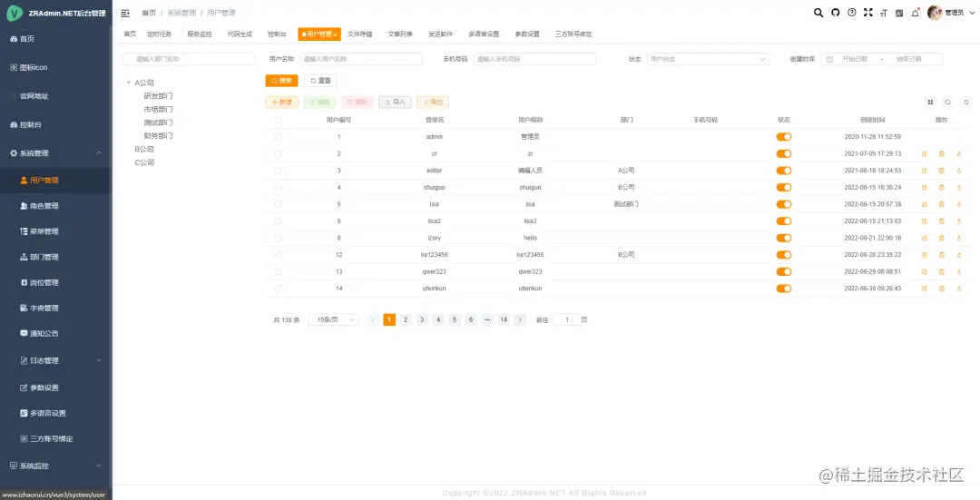
Task: Click the ZRAdmin.NET logo icon
Action: click(14, 13)
